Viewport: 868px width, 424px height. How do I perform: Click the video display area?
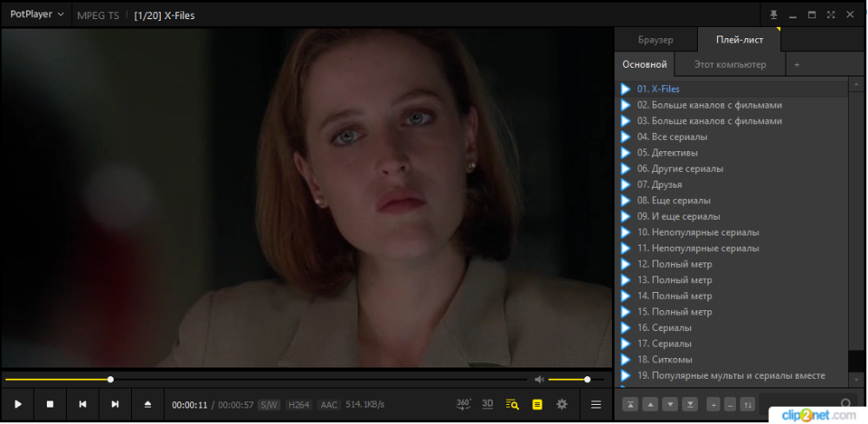click(x=306, y=198)
